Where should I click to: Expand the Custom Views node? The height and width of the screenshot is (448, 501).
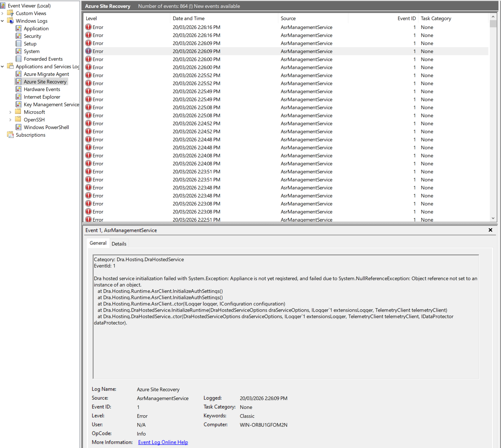(2, 13)
